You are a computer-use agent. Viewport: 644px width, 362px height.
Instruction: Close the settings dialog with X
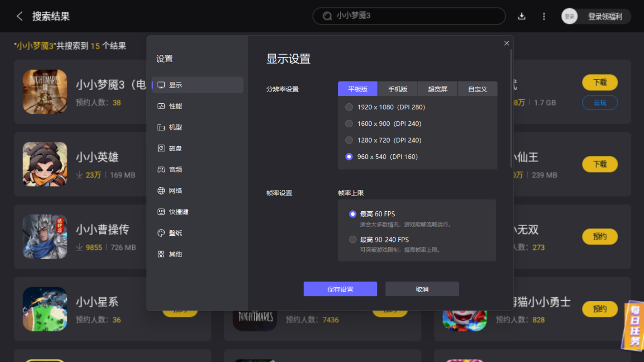[506, 43]
